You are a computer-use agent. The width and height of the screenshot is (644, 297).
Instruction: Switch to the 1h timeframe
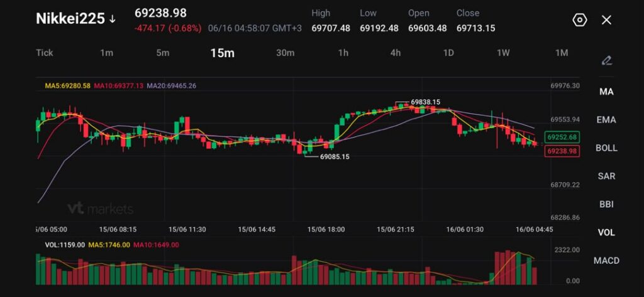tap(343, 53)
